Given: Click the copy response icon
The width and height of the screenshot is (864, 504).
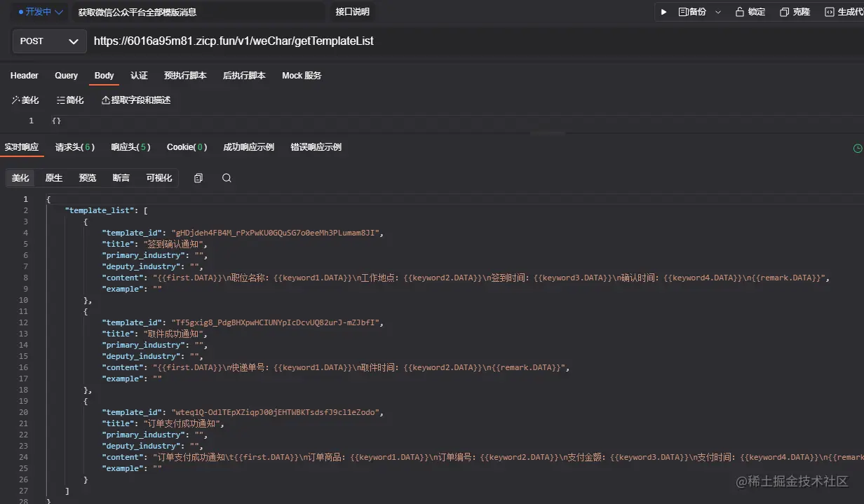Looking at the screenshot, I should (198, 178).
